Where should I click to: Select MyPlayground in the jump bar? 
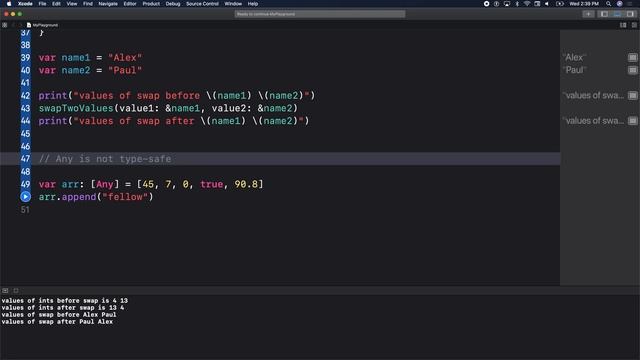42,25
